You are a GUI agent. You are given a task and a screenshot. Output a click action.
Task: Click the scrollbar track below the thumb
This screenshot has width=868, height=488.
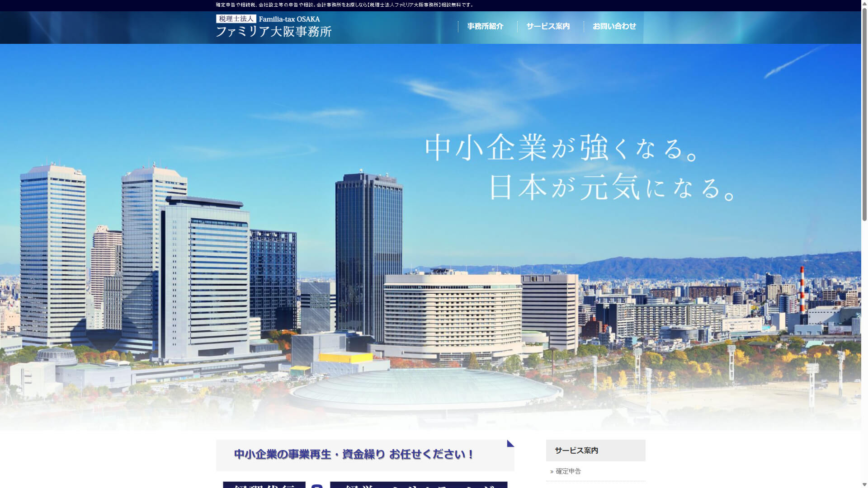(x=864, y=352)
